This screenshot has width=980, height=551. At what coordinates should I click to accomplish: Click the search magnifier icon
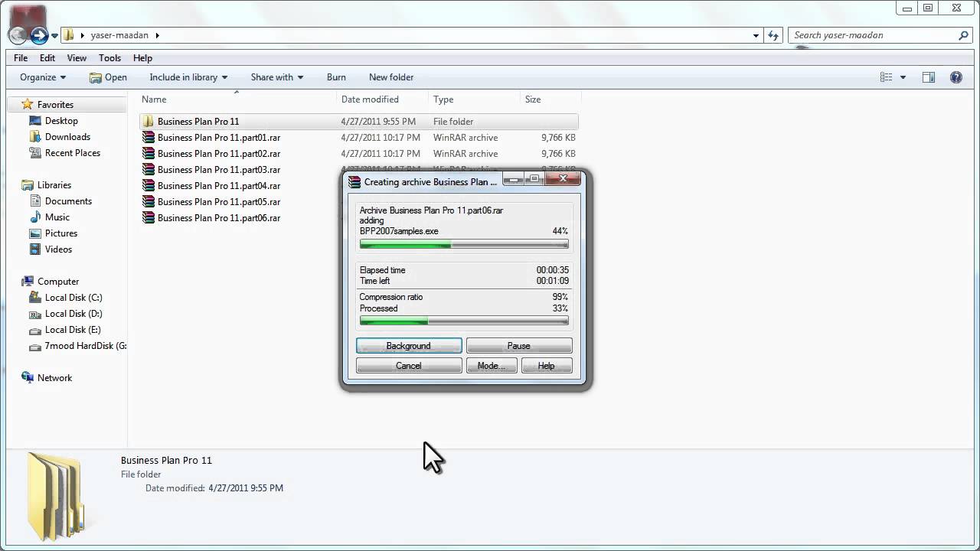963,35
